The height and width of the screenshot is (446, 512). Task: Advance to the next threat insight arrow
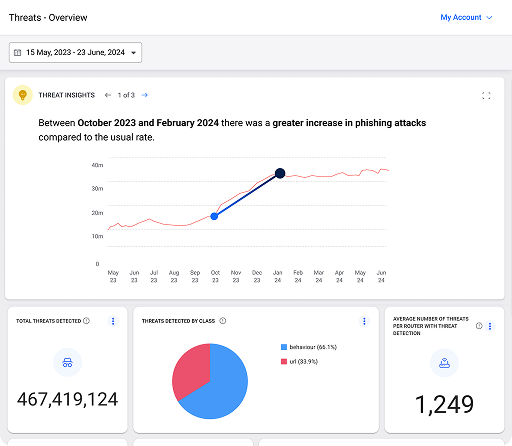point(145,95)
